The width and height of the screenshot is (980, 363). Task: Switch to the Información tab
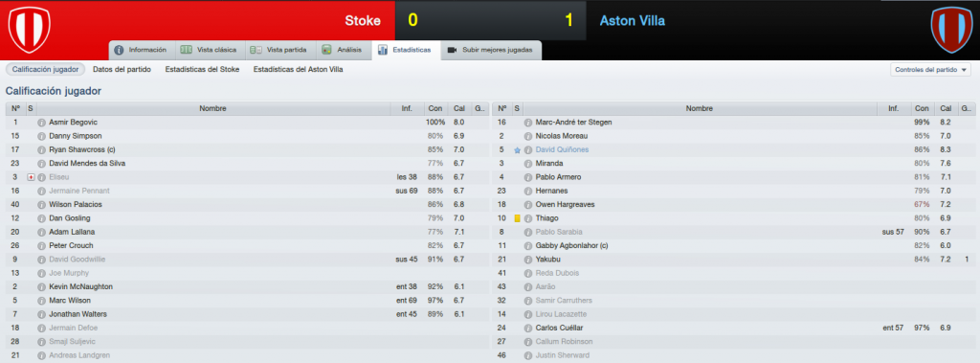pyautogui.click(x=141, y=50)
